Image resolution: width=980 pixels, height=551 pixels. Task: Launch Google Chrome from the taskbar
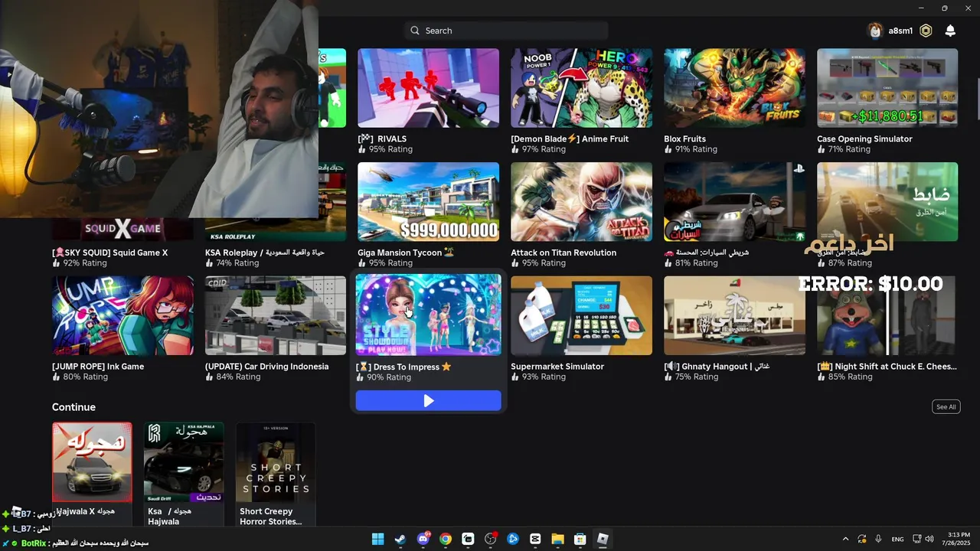point(446,539)
